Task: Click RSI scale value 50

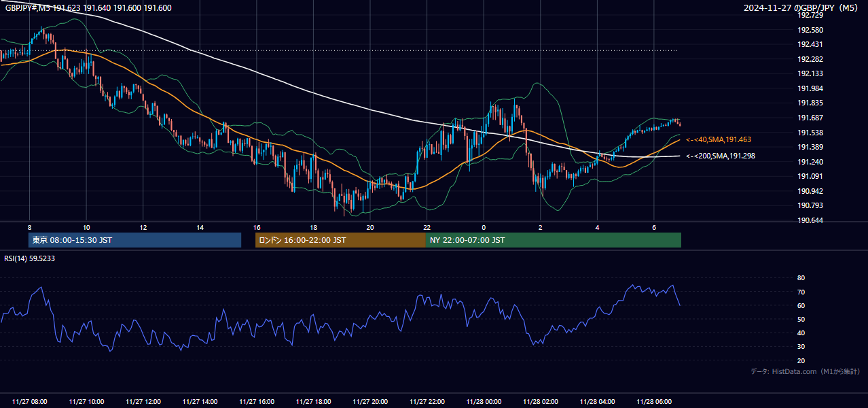Action: pos(801,319)
